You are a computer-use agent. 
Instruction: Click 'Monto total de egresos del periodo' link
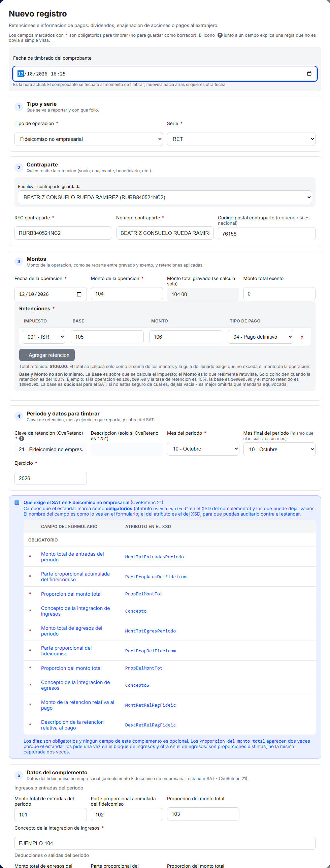[x=72, y=631]
